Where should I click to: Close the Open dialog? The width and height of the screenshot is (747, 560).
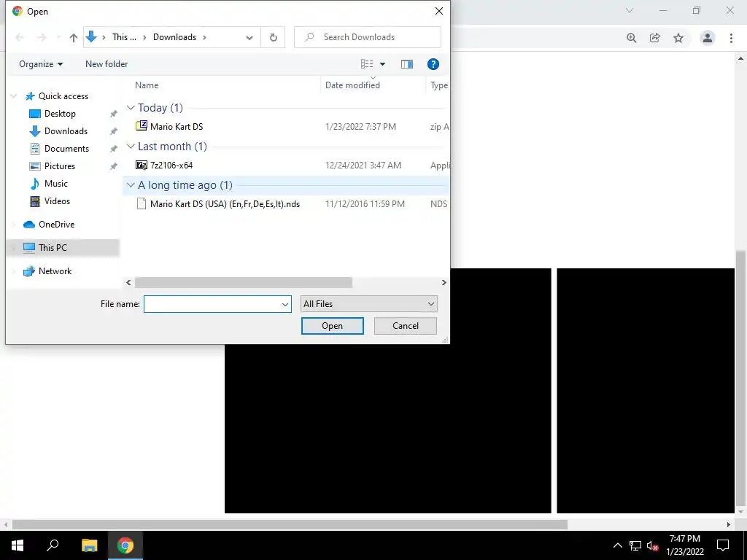438,11
